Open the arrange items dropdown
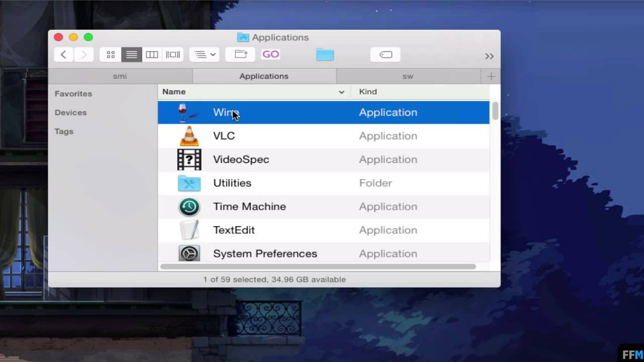This screenshot has height=362, width=644. [x=204, y=55]
